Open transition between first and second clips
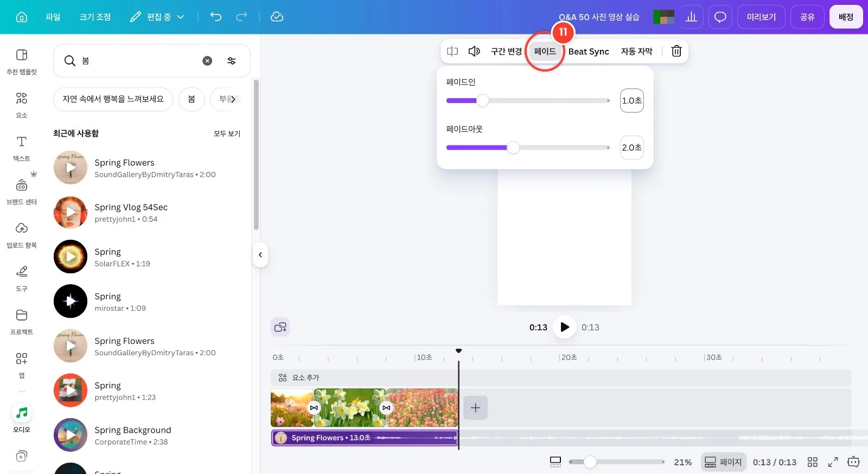 pyautogui.click(x=314, y=408)
